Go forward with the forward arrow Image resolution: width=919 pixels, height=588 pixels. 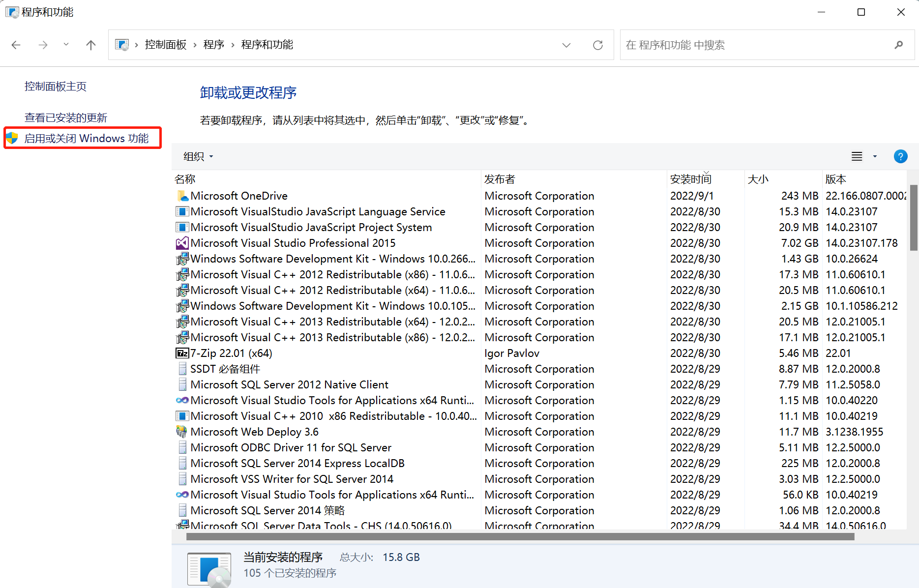pyautogui.click(x=43, y=45)
